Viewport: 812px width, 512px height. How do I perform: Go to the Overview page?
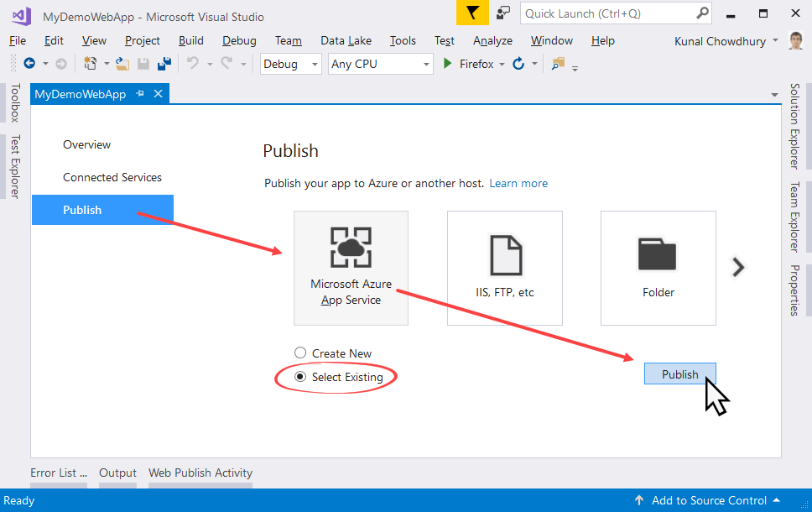(87, 144)
